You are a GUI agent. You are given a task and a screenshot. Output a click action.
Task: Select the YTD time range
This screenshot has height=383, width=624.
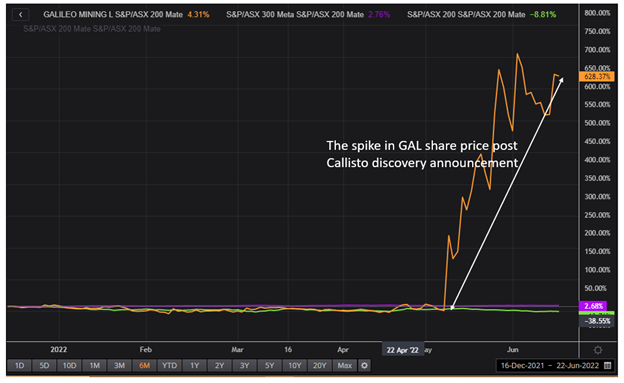tap(170, 365)
